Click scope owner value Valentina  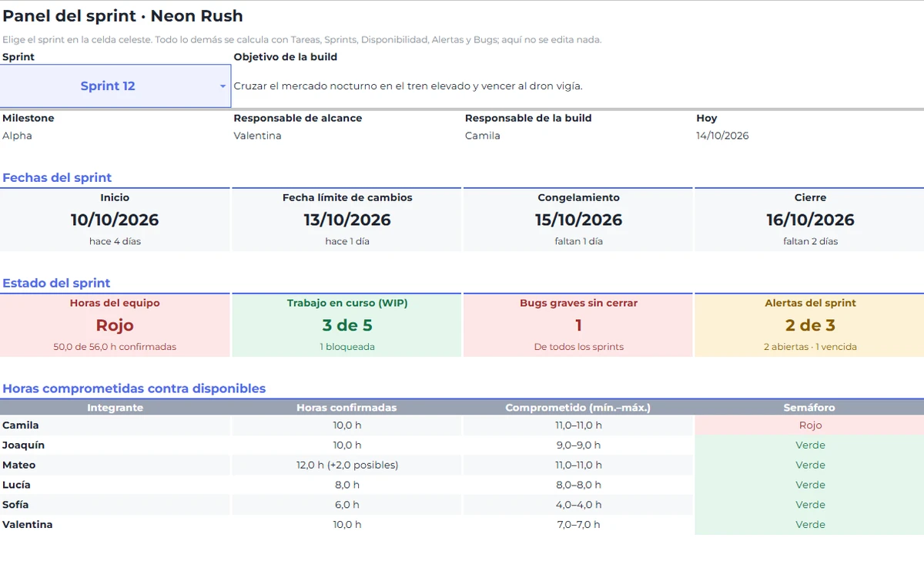257,136
